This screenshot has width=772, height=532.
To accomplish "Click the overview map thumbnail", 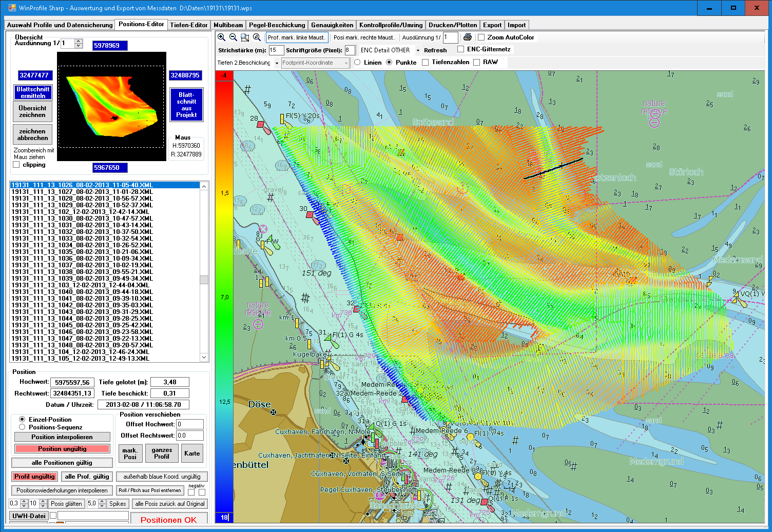I will [111, 106].
